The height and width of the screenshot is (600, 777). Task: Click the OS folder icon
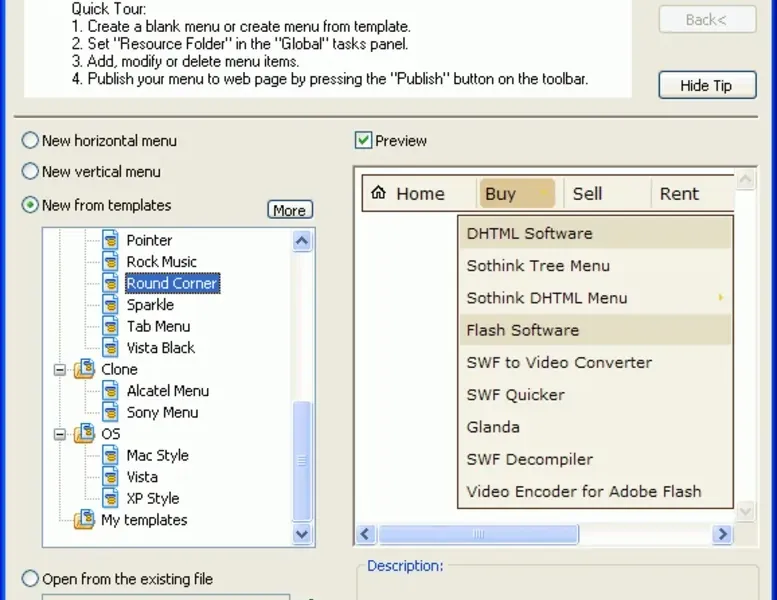[x=84, y=434]
